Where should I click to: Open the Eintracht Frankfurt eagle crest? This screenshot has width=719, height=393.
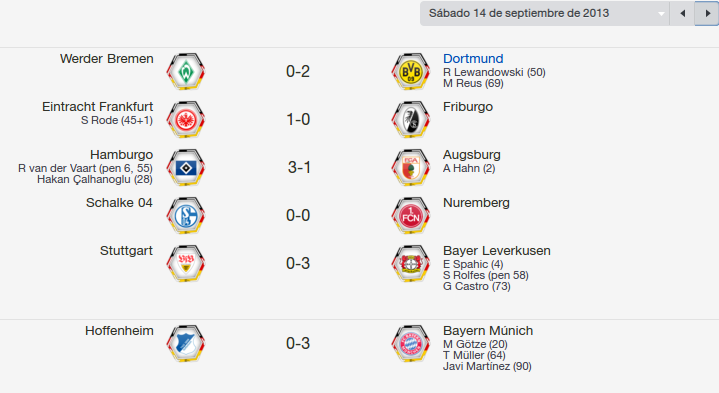pyautogui.click(x=186, y=120)
